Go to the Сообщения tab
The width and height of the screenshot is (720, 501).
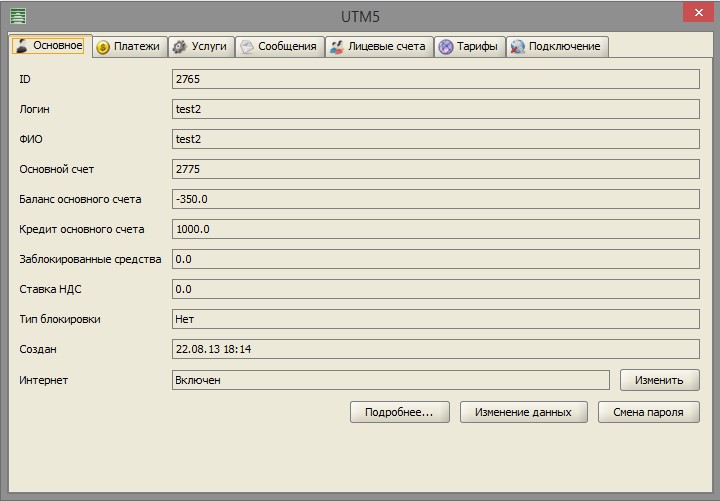click(x=280, y=46)
